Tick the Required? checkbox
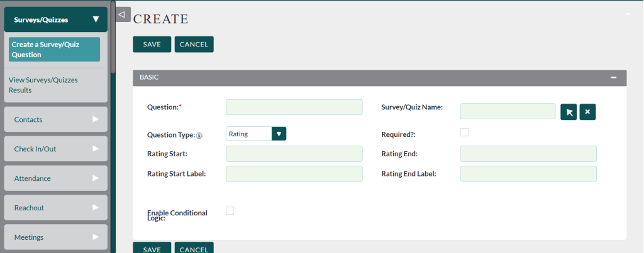The image size is (644, 253). pyautogui.click(x=464, y=132)
